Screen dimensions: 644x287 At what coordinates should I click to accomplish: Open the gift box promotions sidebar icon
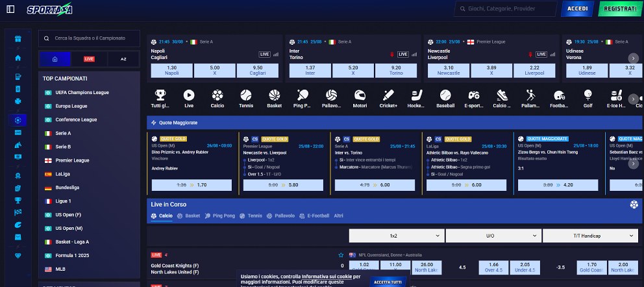tap(18, 38)
